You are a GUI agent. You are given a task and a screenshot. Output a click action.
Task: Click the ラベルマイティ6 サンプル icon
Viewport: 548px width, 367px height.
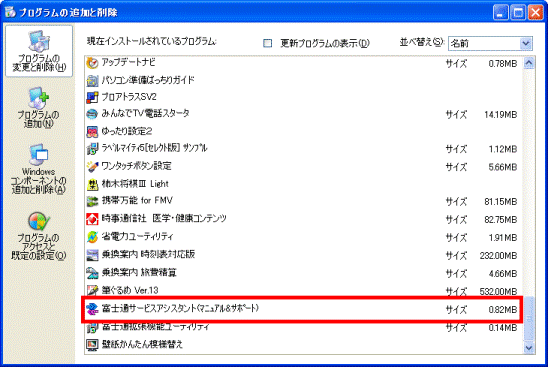pos(92,149)
